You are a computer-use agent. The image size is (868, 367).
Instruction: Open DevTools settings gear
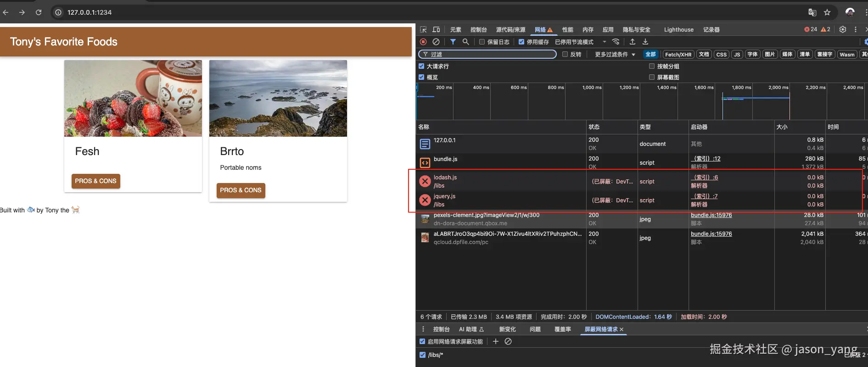pyautogui.click(x=843, y=29)
